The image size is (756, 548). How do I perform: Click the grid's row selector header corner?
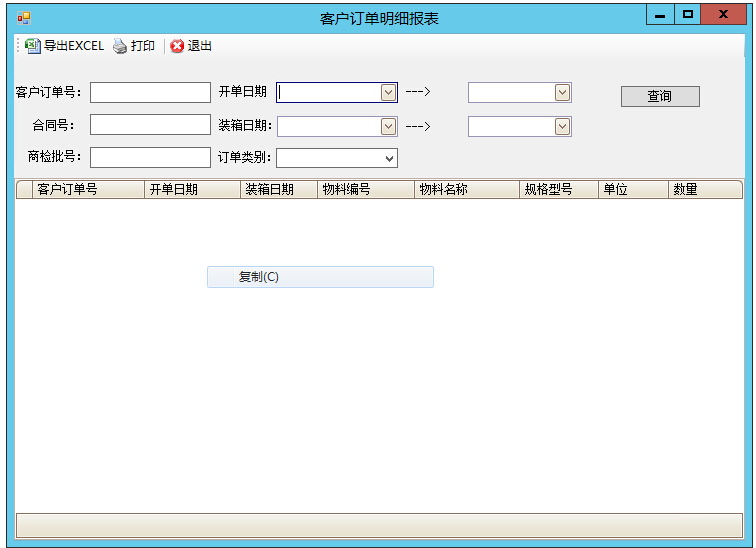(x=24, y=189)
